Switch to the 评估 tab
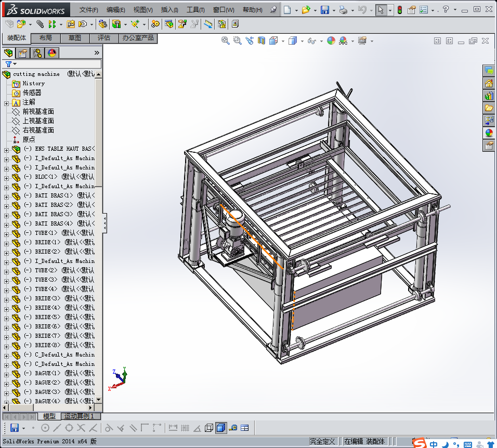Screen dimensions: 497x448 pos(104,38)
